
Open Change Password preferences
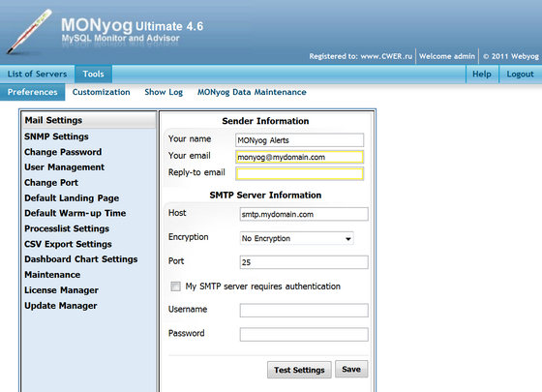(63, 152)
